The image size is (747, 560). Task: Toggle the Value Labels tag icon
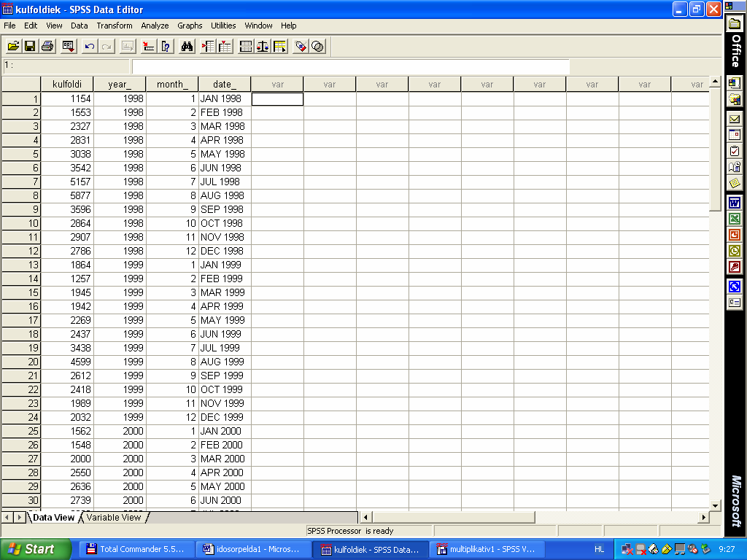pos(301,46)
